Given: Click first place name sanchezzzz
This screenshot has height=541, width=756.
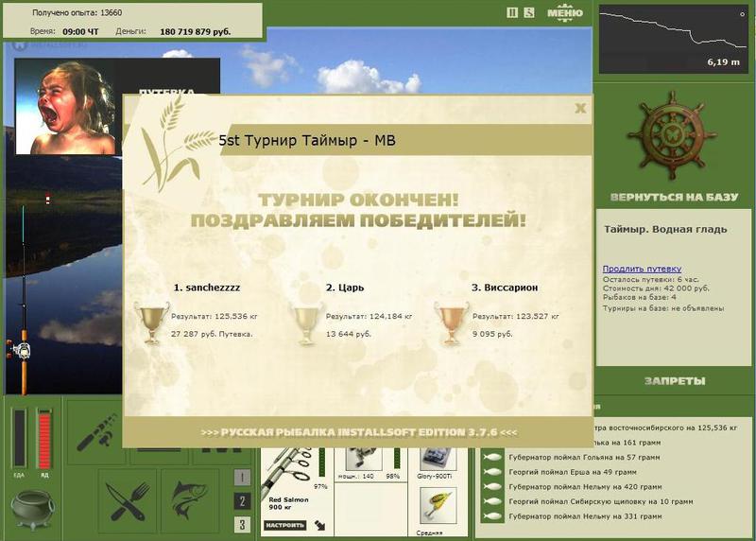Looking at the screenshot, I should pyautogui.click(x=206, y=288).
